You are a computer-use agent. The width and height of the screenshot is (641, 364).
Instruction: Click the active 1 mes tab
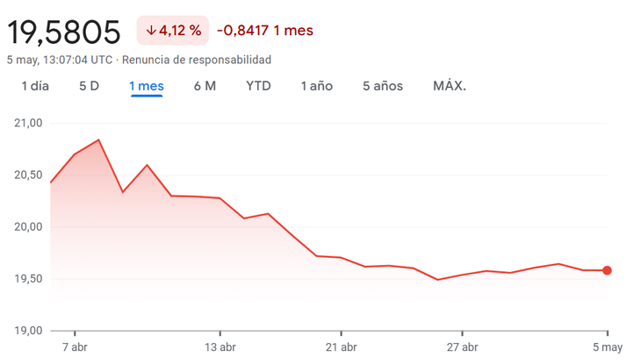pyautogui.click(x=147, y=86)
